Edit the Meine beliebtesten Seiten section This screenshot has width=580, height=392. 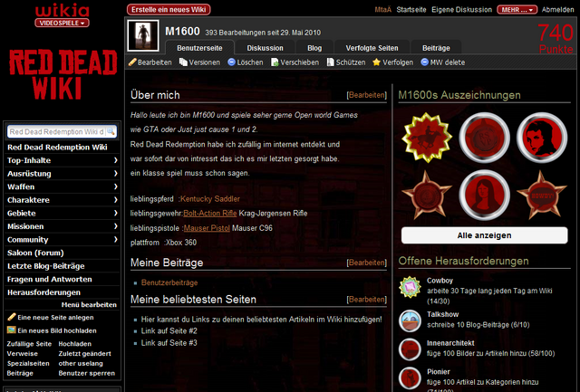point(367,300)
